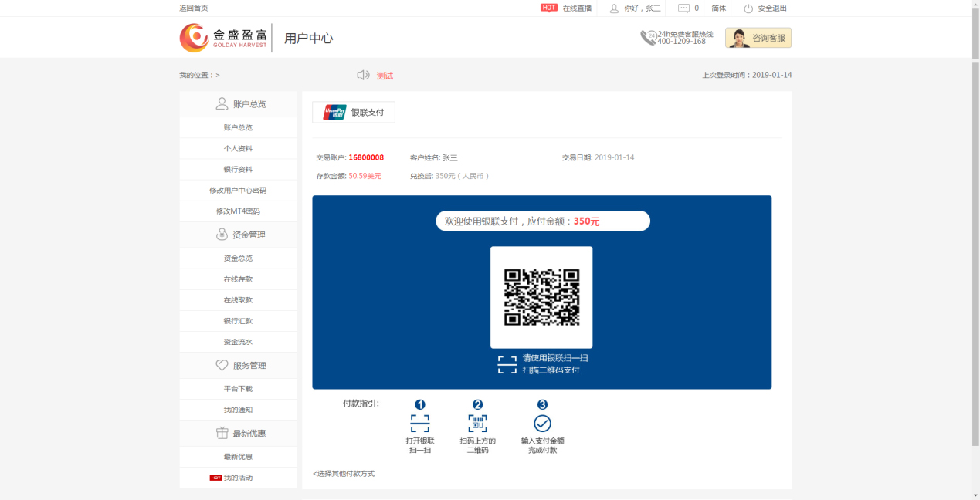Open the message bubble icon
This screenshot has width=980, height=500.
point(683,8)
